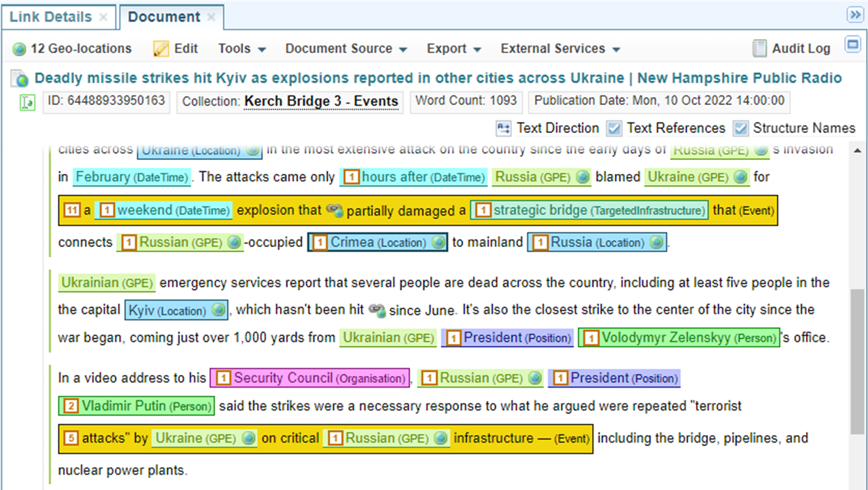Toggle the Text References checkbox
Screen dimensions: 868x490
(614, 128)
